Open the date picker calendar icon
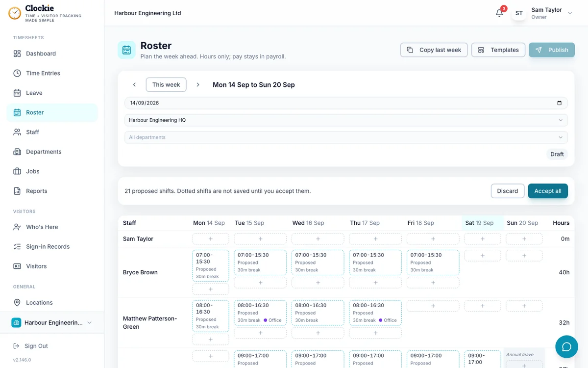 click(x=560, y=103)
